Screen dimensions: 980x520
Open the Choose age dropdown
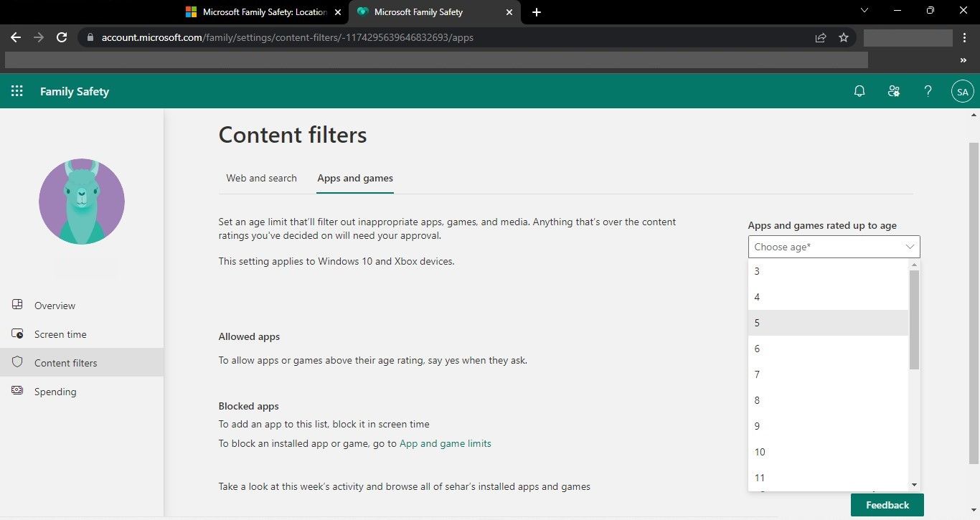point(834,247)
